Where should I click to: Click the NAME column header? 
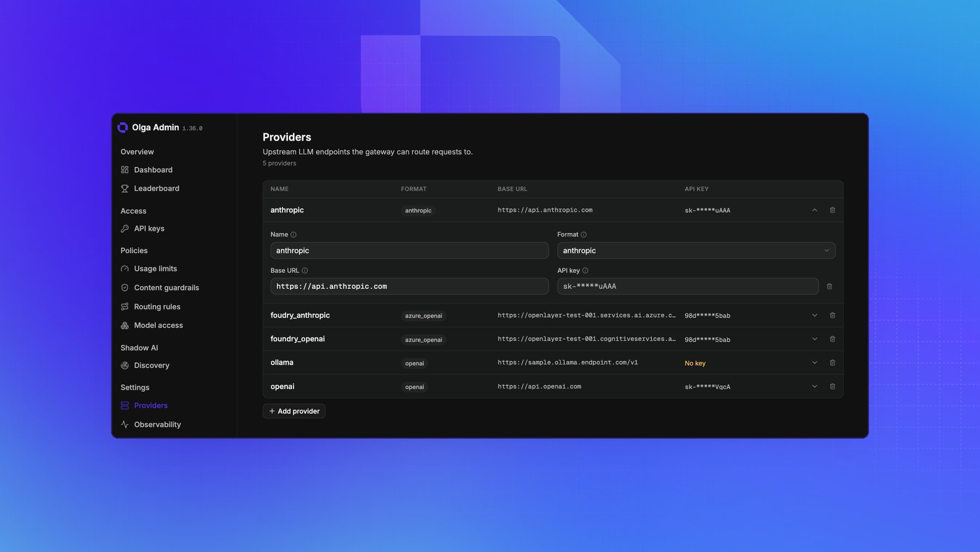coord(279,189)
